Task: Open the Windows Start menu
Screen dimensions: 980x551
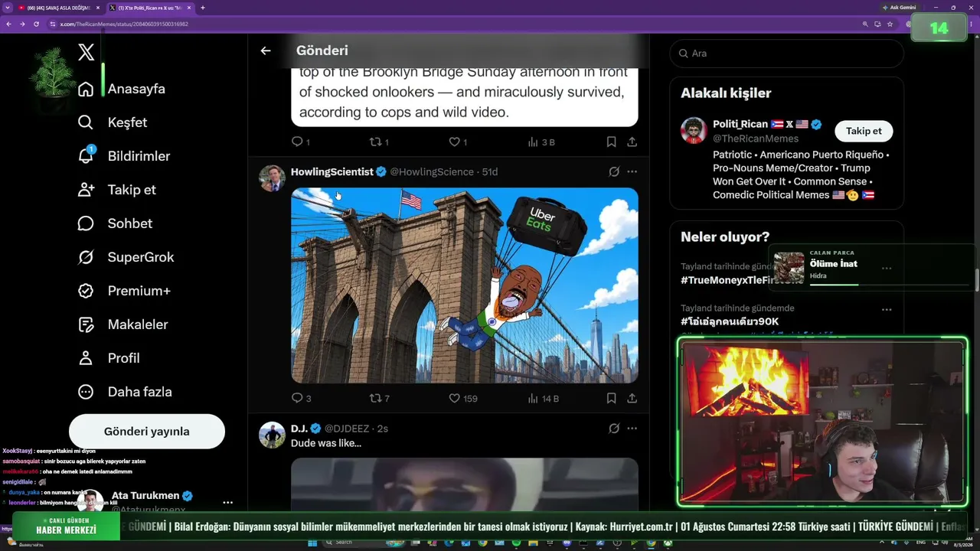Action: click(x=313, y=543)
